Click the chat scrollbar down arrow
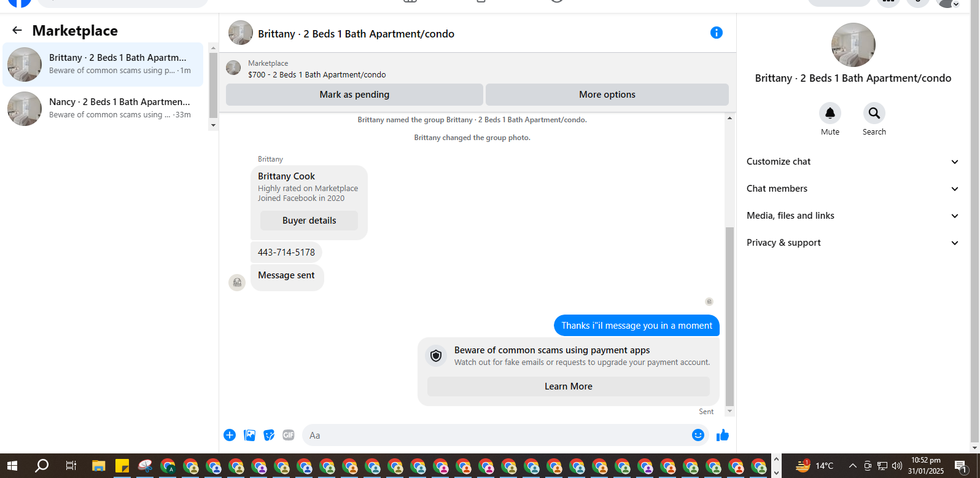 (729, 411)
